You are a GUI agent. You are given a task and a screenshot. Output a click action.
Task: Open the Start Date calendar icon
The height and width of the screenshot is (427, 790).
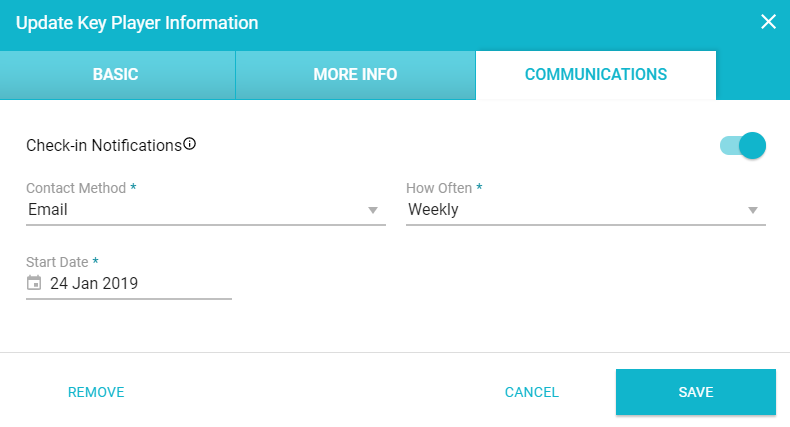tap(34, 283)
